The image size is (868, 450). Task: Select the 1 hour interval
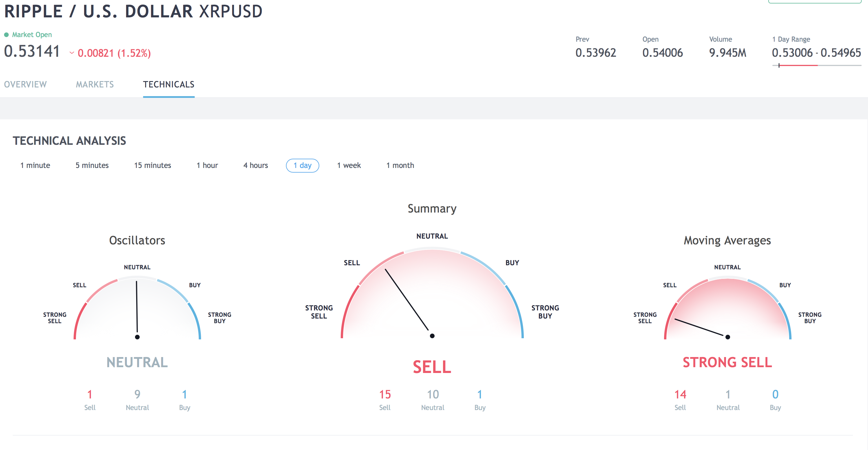tap(207, 165)
